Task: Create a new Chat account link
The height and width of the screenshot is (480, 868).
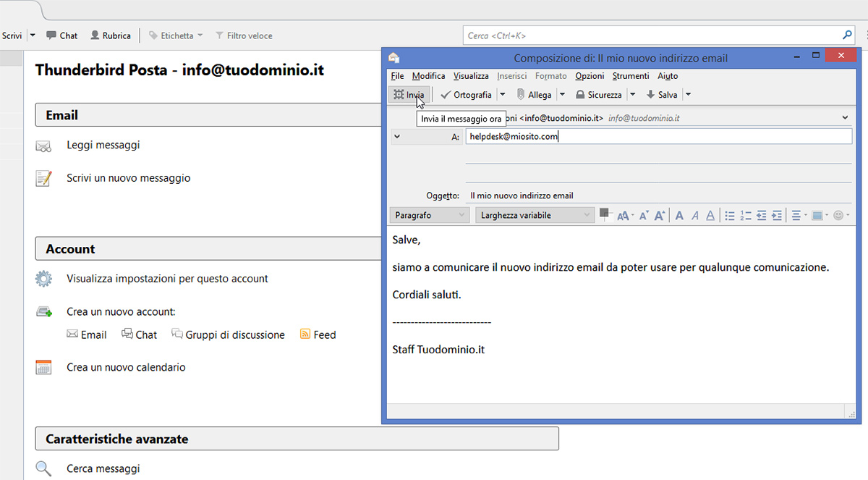Action: tap(139, 334)
